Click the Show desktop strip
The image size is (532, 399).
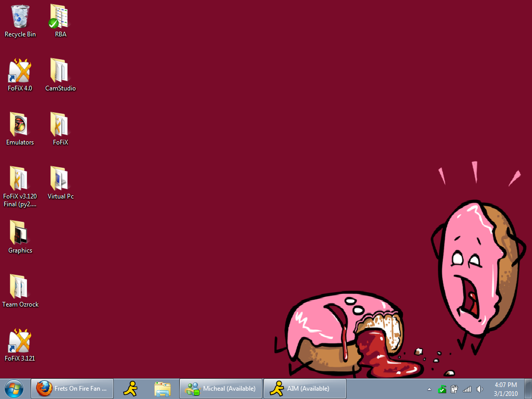point(528,389)
